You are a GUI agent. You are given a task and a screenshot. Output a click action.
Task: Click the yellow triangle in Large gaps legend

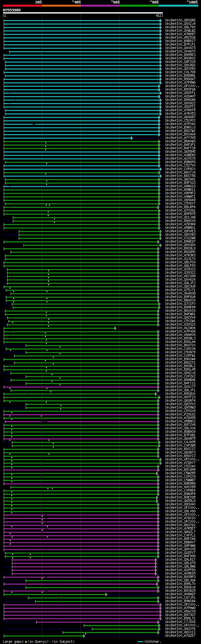tap(26, 641)
